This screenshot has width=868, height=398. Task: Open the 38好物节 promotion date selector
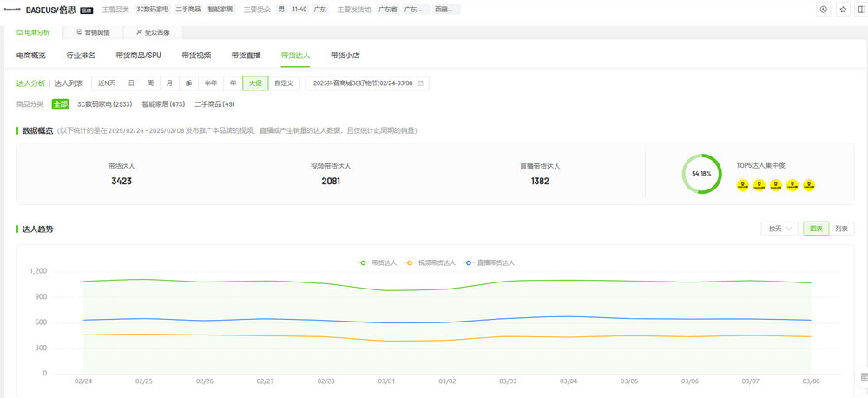coord(367,83)
